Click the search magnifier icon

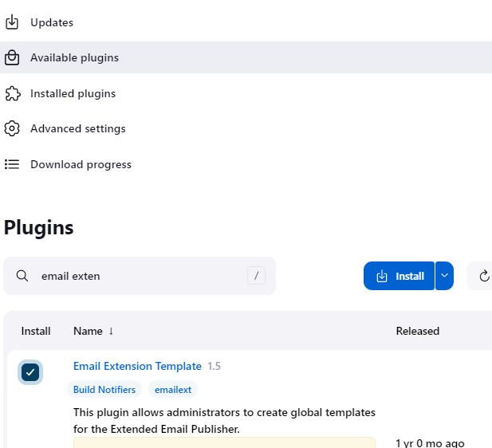point(22,276)
